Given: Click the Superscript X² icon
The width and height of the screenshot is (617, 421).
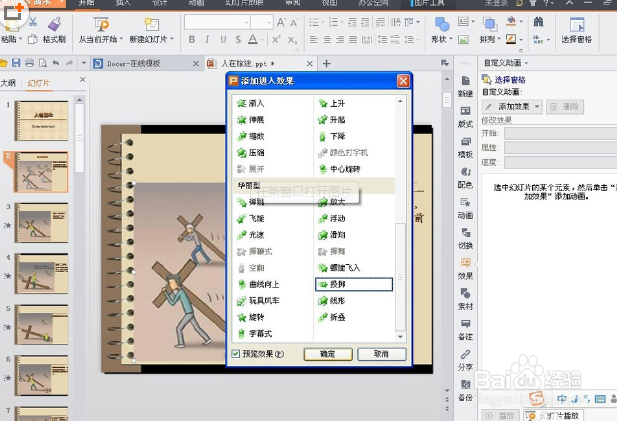Looking at the screenshot, I should click(276, 39).
